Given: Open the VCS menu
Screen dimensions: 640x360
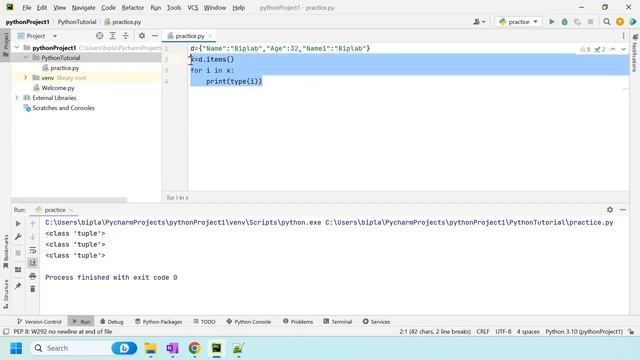Looking at the screenshot, I should (x=193, y=7).
